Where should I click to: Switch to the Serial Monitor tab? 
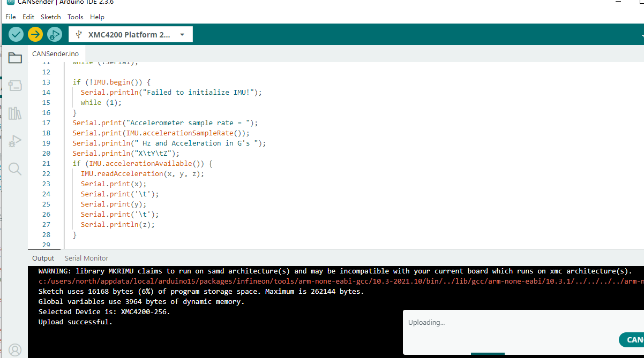point(86,258)
